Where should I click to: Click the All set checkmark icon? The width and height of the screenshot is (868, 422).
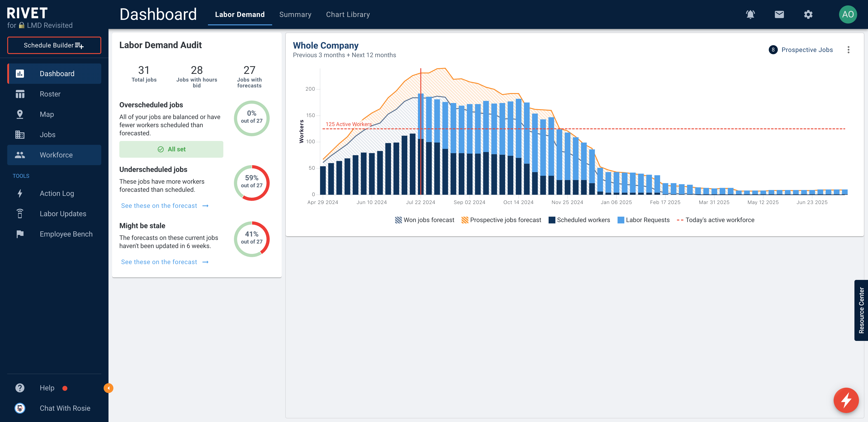point(161,149)
